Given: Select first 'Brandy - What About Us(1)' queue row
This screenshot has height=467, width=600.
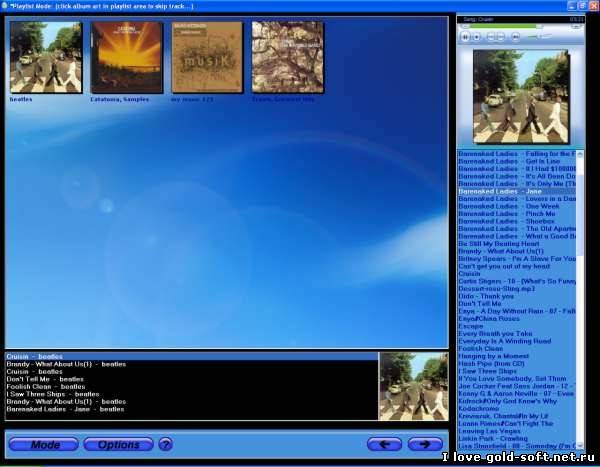Looking at the screenshot, I should pyautogui.click(x=191, y=364).
